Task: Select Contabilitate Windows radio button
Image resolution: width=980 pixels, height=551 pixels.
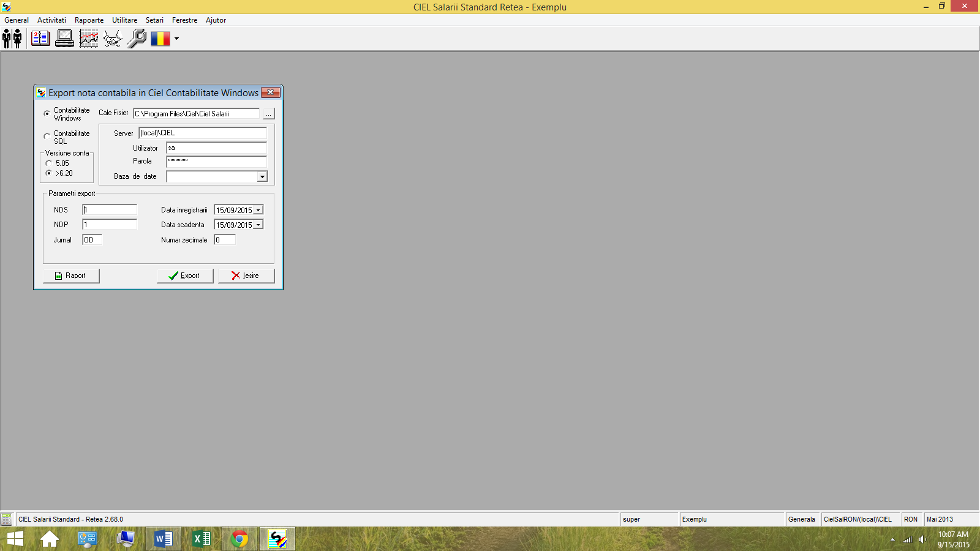Action: pos(47,114)
